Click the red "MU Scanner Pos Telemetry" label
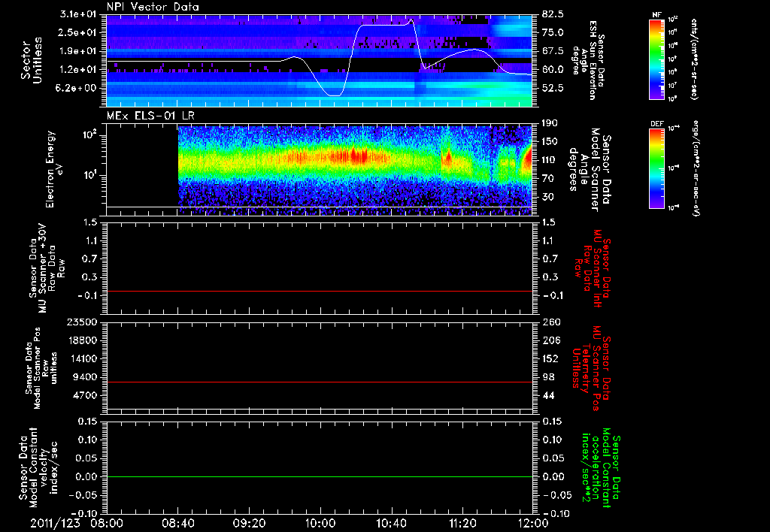Viewport: 770px width, 532px height. [x=591, y=368]
